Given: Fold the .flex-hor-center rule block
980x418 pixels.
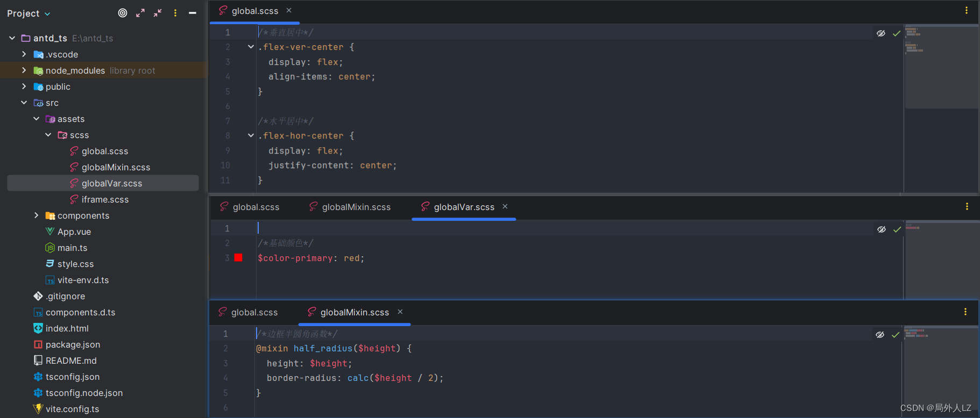Looking at the screenshot, I should (x=251, y=135).
